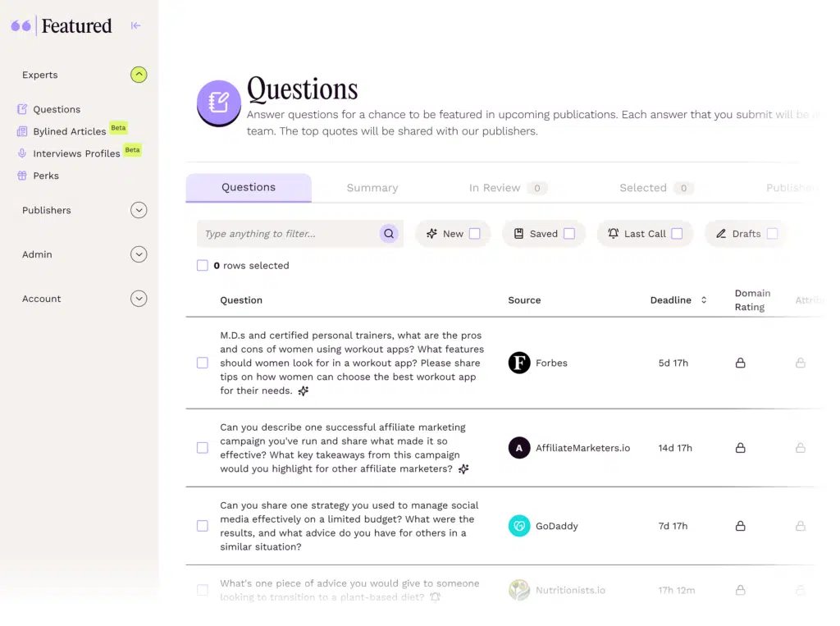
Task: Check the Last Call filter checkbox
Action: (677, 234)
